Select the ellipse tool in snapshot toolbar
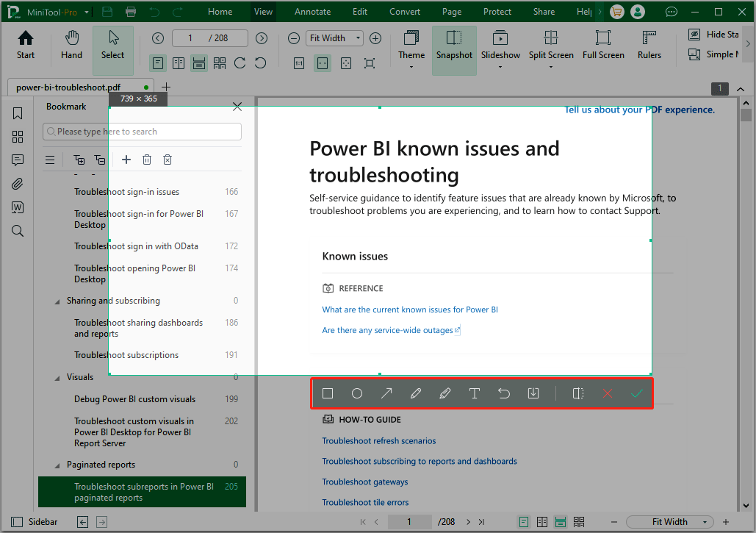 (357, 393)
